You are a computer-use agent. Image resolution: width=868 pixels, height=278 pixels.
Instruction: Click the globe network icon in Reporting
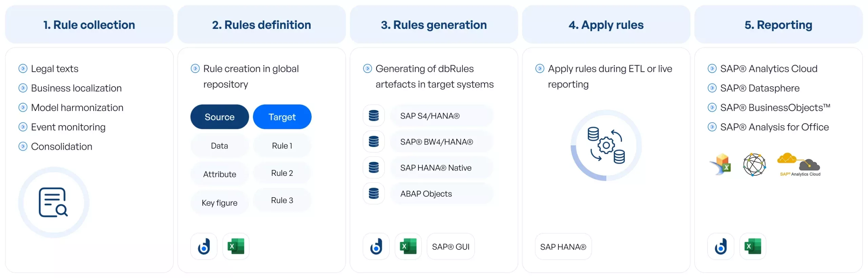coord(754,165)
